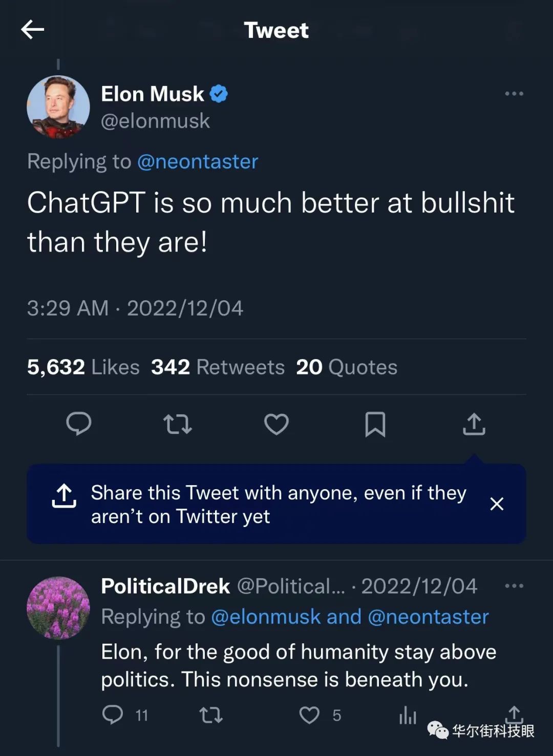The height and width of the screenshot is (756, 553).
Task: Open the 20 Quotes list
Action: point(347,367)
